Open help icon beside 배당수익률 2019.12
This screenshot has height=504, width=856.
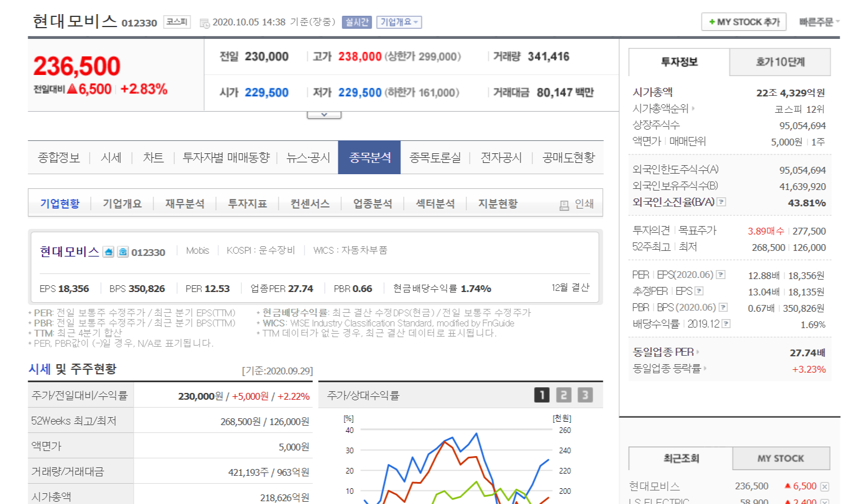point(726,324)
